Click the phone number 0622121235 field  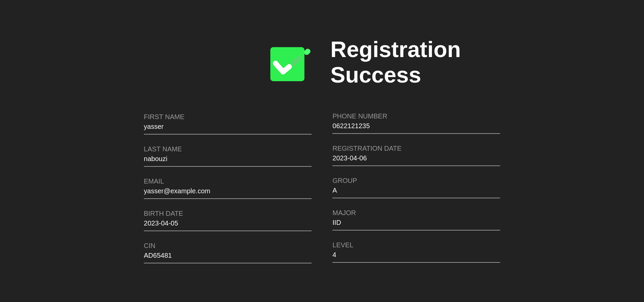pyautogui.click(x=351, y=126)
